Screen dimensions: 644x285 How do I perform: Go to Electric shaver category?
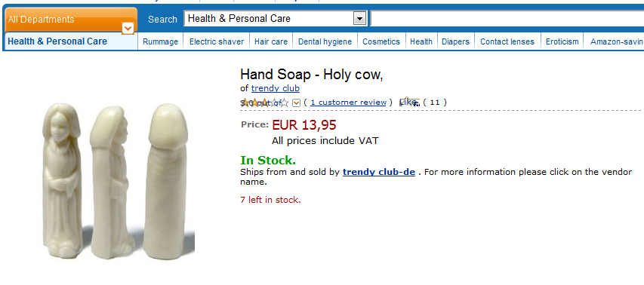coord(217,41)
